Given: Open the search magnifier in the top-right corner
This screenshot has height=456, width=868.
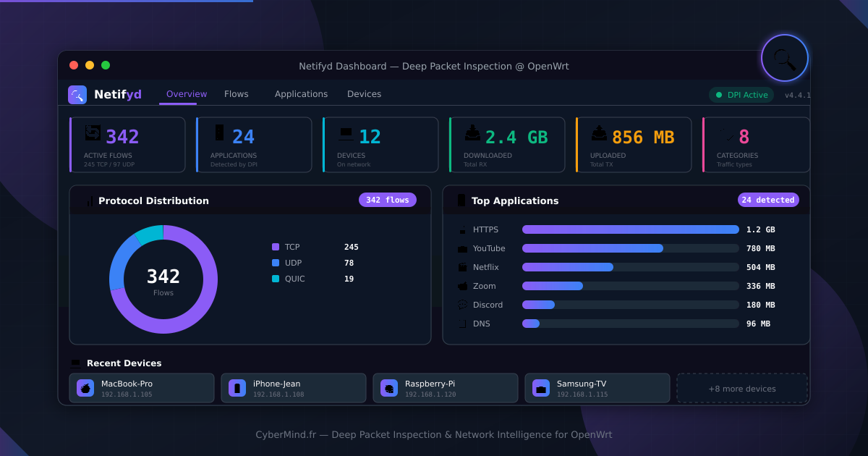Looking at the screenshot, I should point(785,58).
